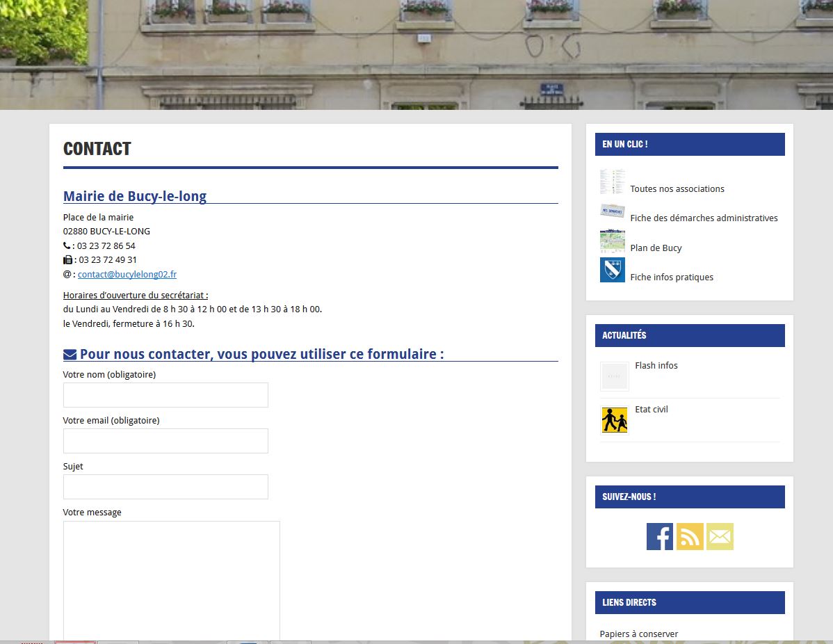
Task: Open the Facebook page icon
Action: point(659,536)
